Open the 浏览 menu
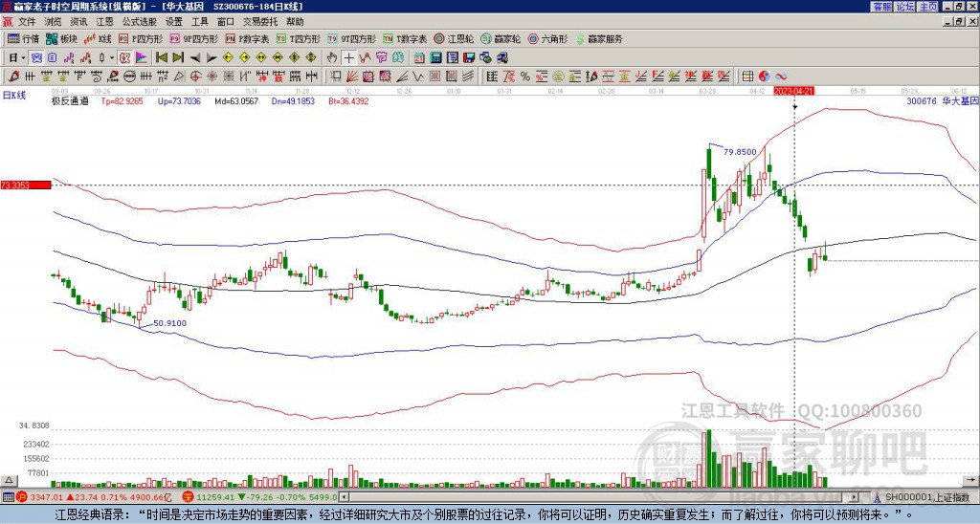Image resolution: width=980 pixels, height=524 pixels. [x=54, y=22]
